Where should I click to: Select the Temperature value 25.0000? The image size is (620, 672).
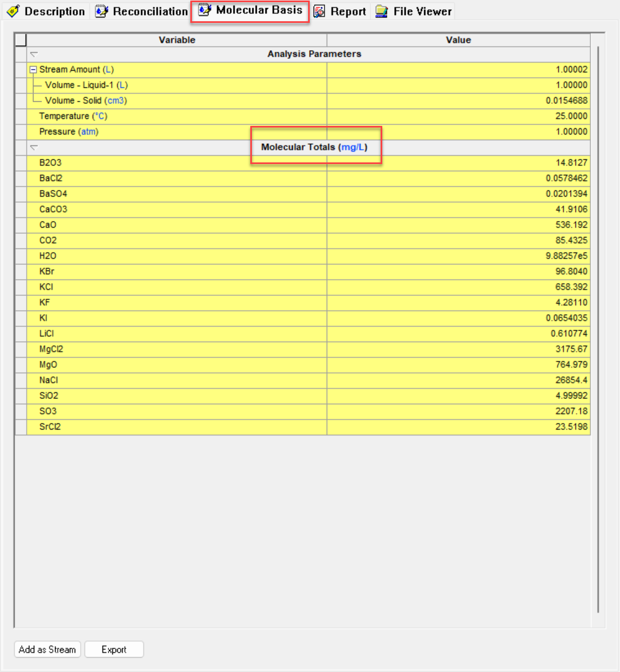(459, 116)
